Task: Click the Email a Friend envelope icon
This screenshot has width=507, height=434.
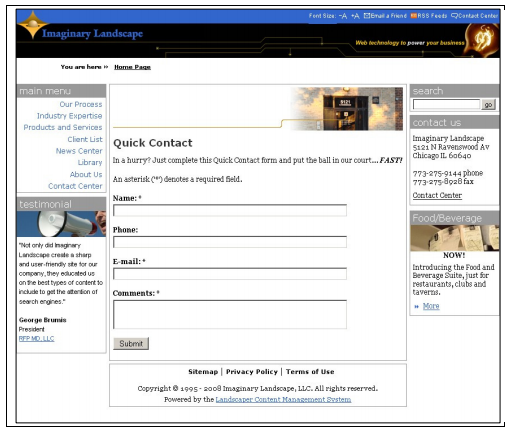Action: point(367,16)
